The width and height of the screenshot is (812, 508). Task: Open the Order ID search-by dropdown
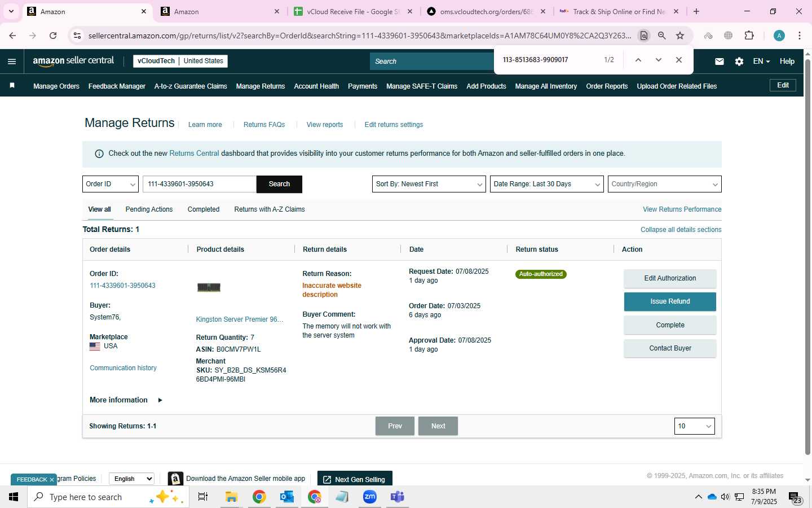click(111, 184)
